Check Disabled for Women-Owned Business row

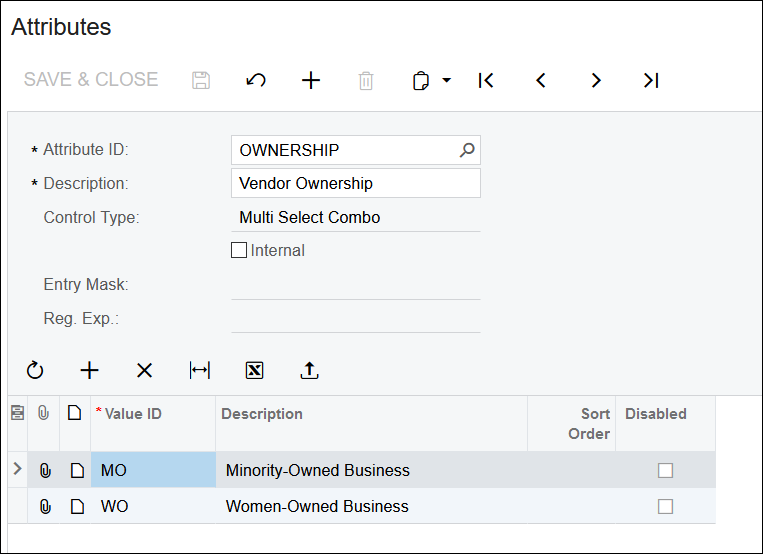665,506
